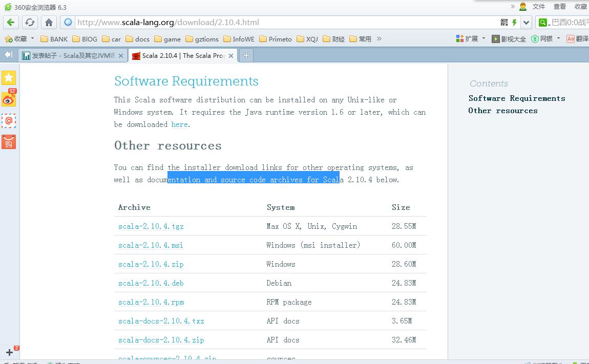Open the Weibo sidebar icon
Screen dimensions: 589x364
point(9,99)
